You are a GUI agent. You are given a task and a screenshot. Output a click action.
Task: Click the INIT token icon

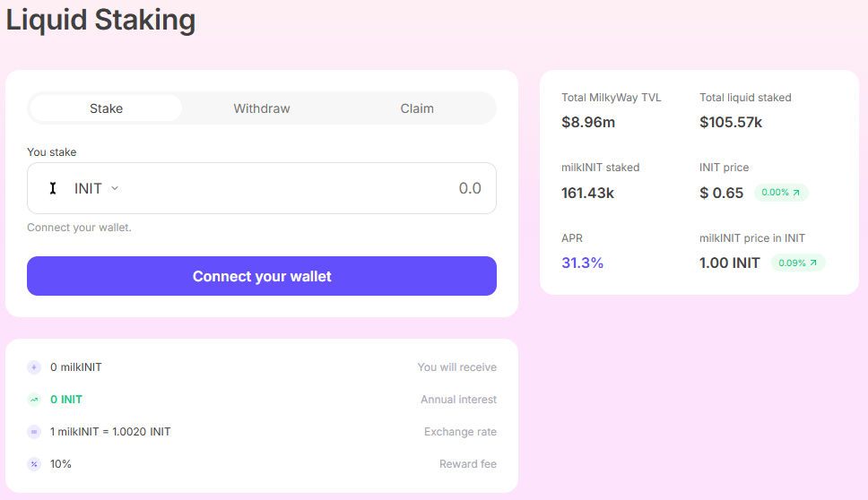53,188
